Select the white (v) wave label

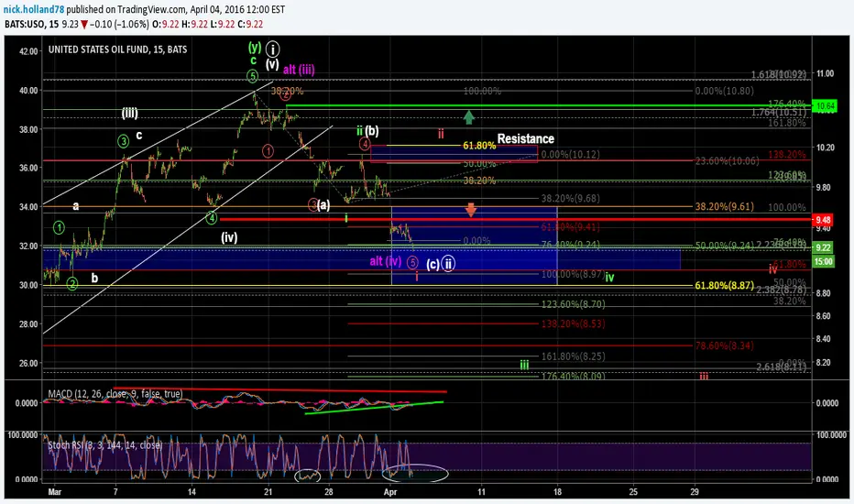[x=272, y=65]
